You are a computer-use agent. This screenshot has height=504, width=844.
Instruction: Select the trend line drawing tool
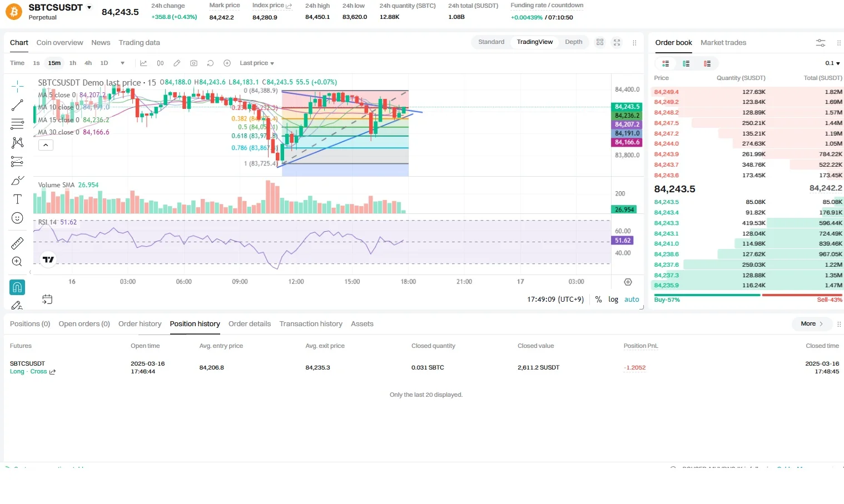[x=17, y=105]
